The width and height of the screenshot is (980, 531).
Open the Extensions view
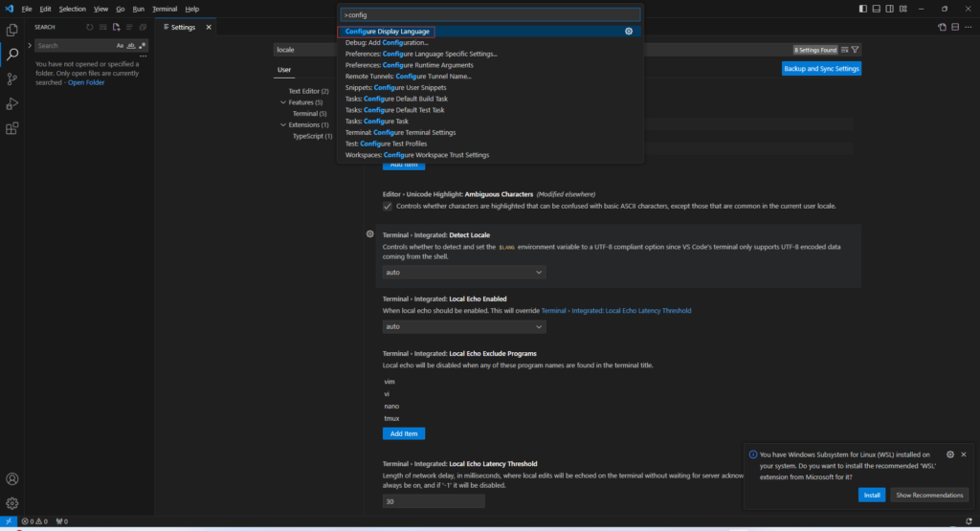(12, 128)
